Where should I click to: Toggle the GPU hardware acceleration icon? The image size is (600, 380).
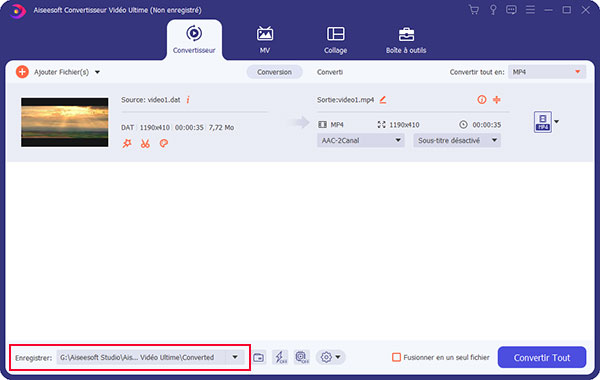point(302,357)
